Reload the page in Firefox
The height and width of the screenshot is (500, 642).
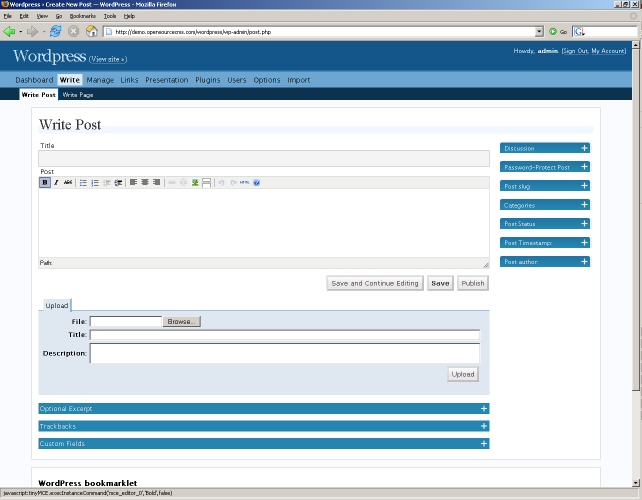[x=56, y=32]
